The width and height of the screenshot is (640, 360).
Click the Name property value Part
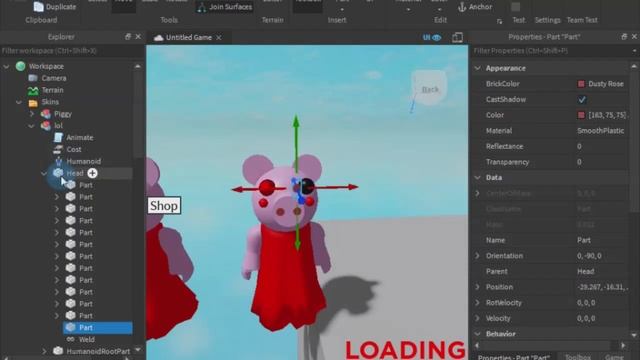pyautogui.click(x=584, y=240)
